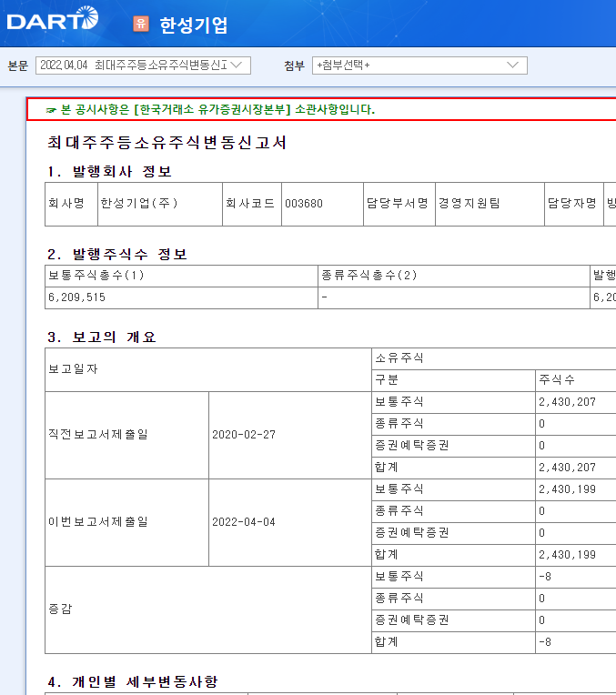The height and width of the screenshot is (695, 616).
Task: Click the orange 유 market badge icon
Action: coord(141,24)
